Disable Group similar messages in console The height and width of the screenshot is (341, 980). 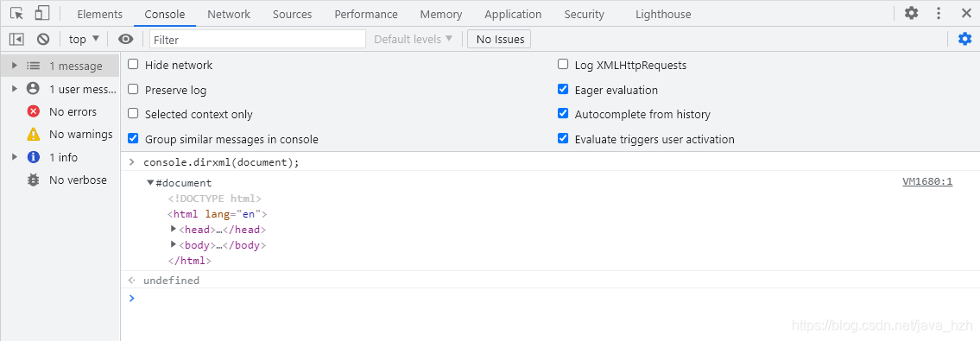click(133, 139)
